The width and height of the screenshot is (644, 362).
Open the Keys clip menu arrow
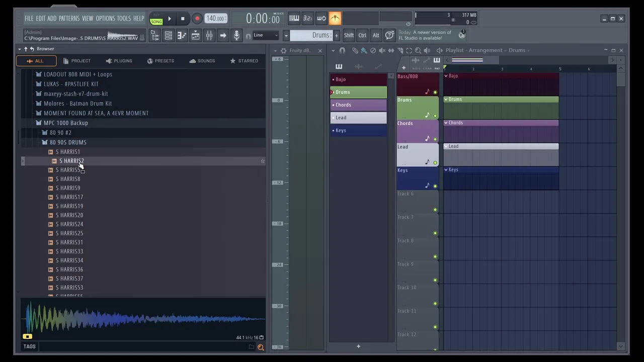446,169
